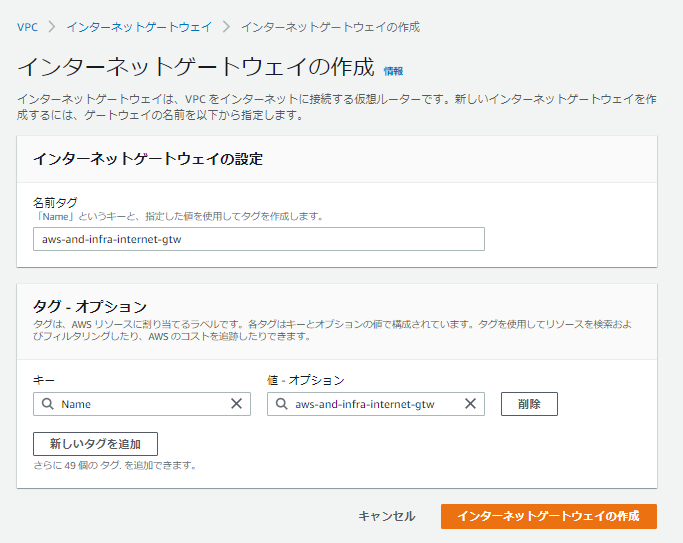Open the 情報 link beside the page title
The height and width of the screenshot is (543, 683).
[393, 71]
